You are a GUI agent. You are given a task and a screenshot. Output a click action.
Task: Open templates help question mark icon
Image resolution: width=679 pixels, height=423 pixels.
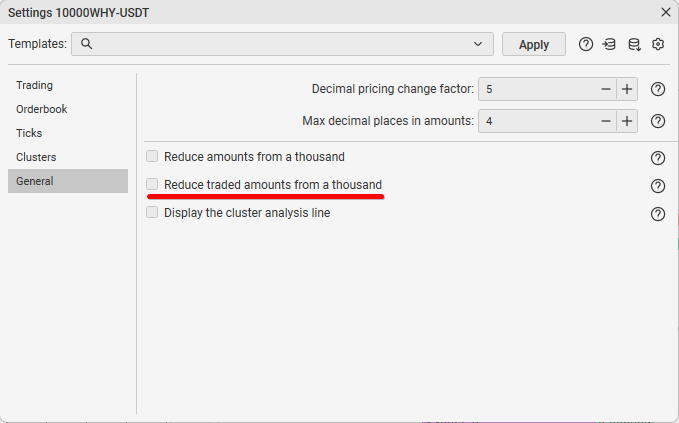click(586, 44)
